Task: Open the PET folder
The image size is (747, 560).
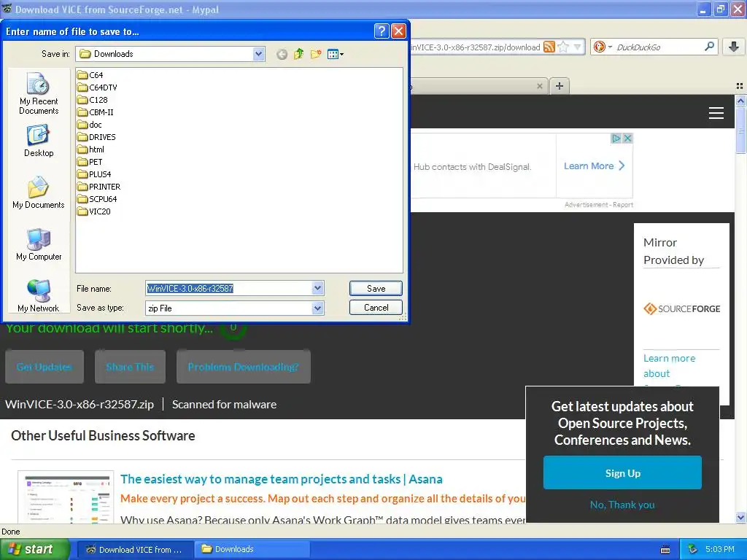Action: click(90, 162)
